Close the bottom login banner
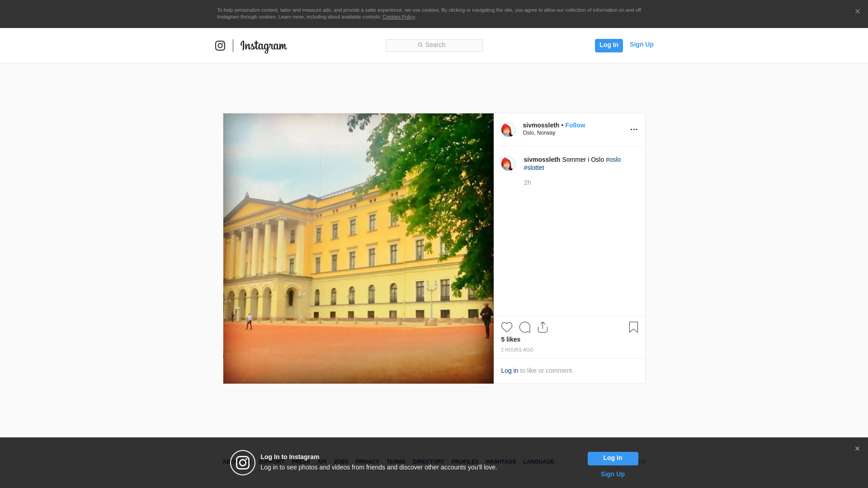 coord(857,449)
